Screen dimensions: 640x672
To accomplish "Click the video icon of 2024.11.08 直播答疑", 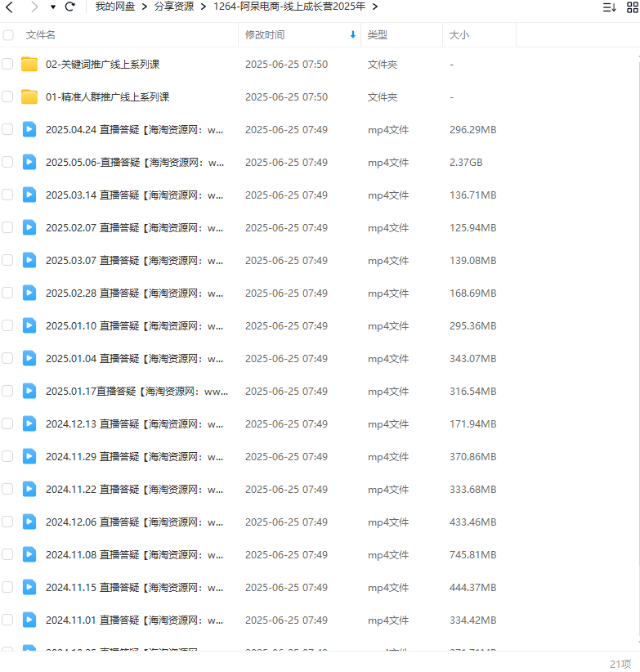I will pyautogui.click(x=29, y=554).
